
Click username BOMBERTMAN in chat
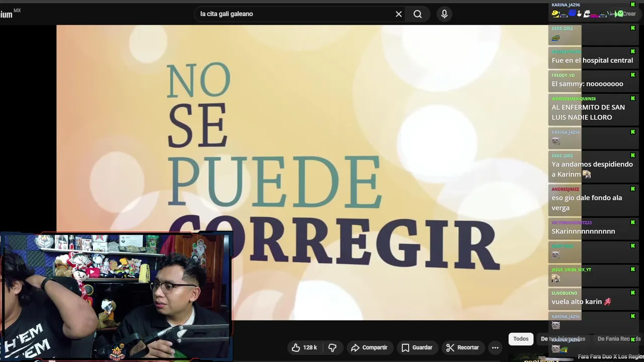click(566, 52)
